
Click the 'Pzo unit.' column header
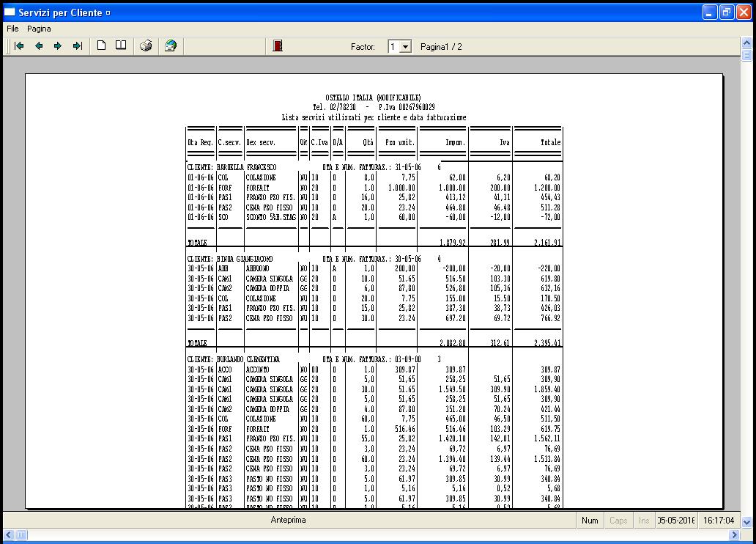pos(400,142)
